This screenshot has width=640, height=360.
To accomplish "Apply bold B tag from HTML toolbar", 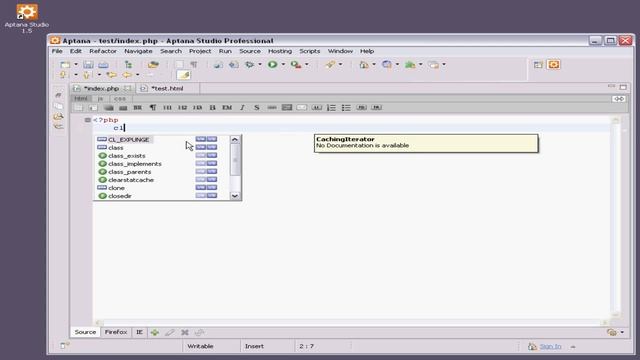I will [x=212, y=107].
